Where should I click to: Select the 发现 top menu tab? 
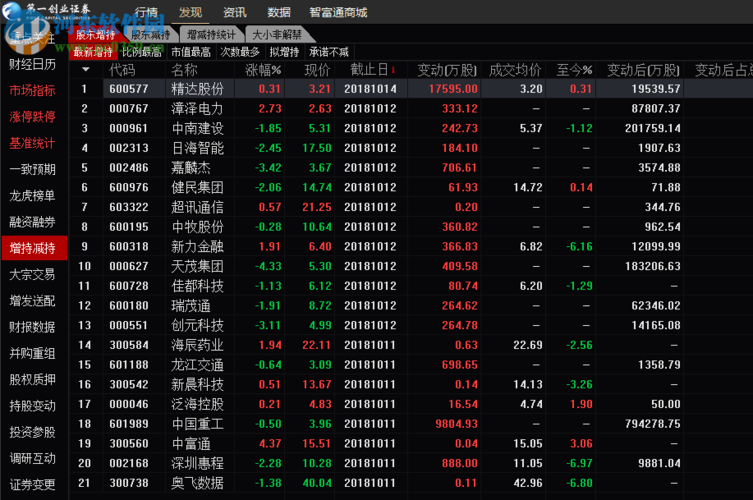(190, 12)
